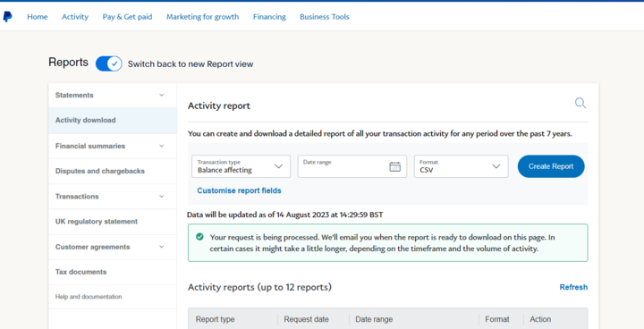The image size is (644, 329).
Task: Expand the Transactions sidebar chevron
Action: coord(161,197)
